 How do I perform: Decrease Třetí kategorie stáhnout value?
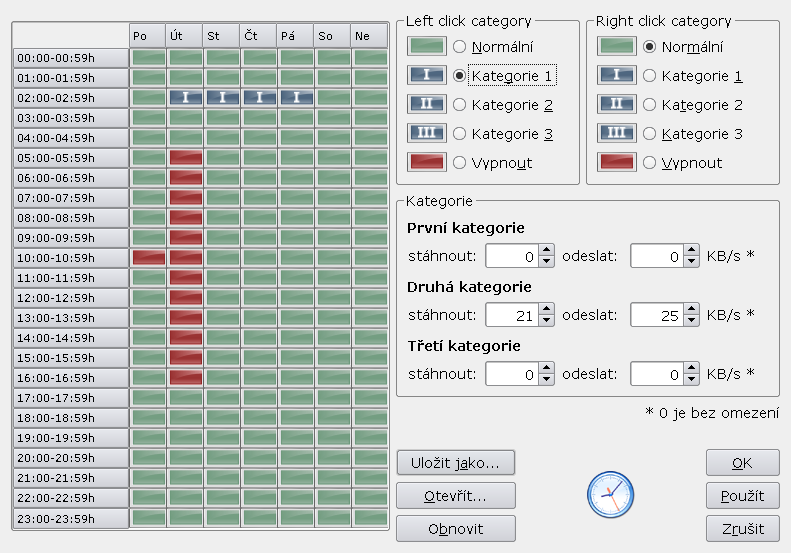tap(546, 379)
